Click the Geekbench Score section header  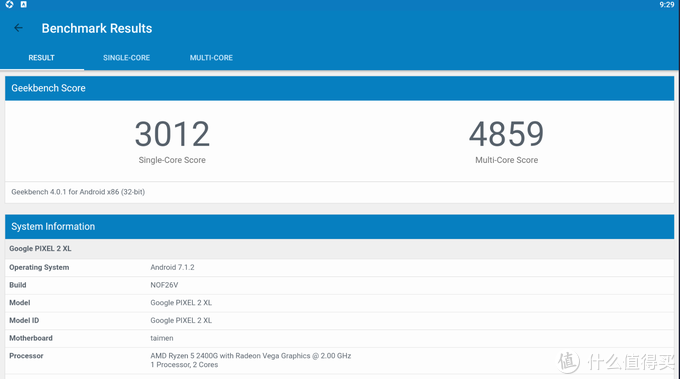click(340, 88)
